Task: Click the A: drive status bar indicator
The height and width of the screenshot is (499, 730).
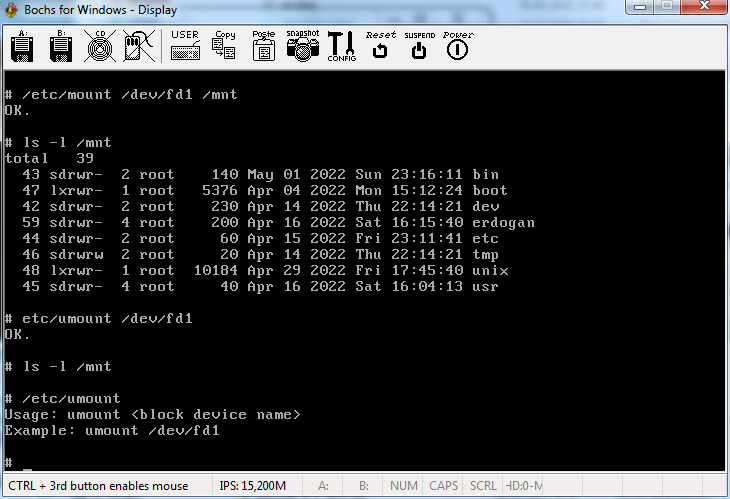Action: point(323,486)
